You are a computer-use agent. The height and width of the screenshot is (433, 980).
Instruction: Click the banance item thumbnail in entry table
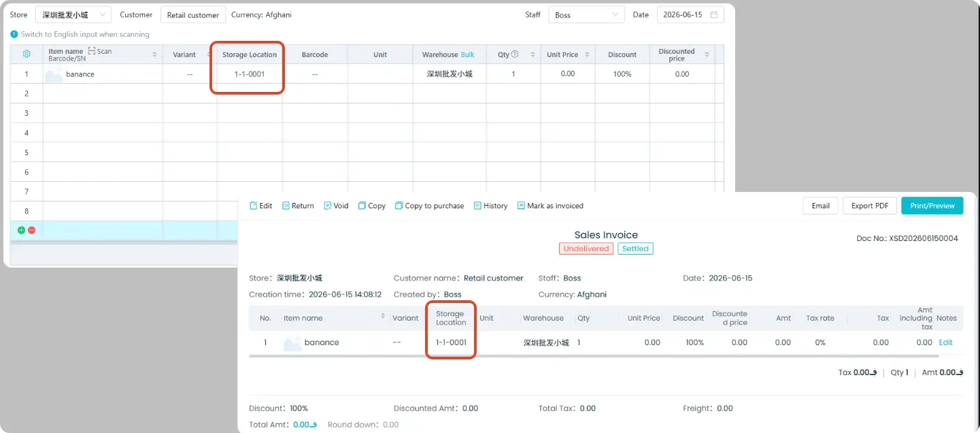pos(54,74)
